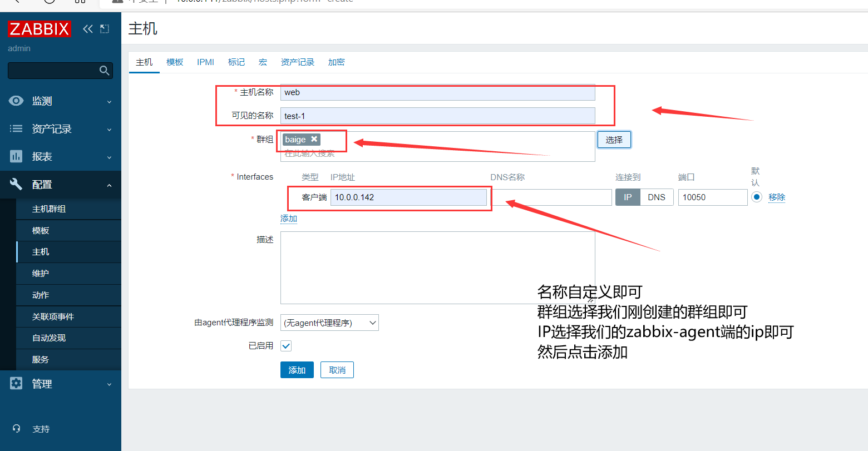Open 服务 in the sidebar
Screen dimensions: 868x451
pos(69,360)
